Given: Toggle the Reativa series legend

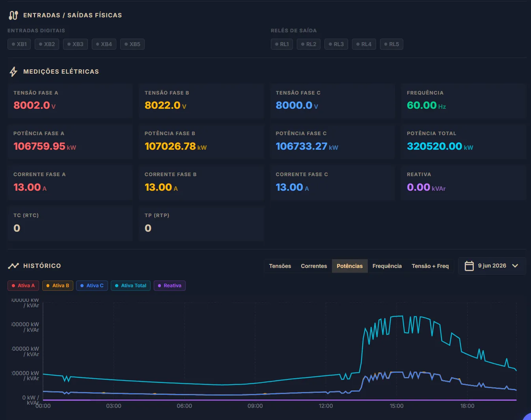Looking at the screenshot, I should pyautogui.click(x=170, y=286).
